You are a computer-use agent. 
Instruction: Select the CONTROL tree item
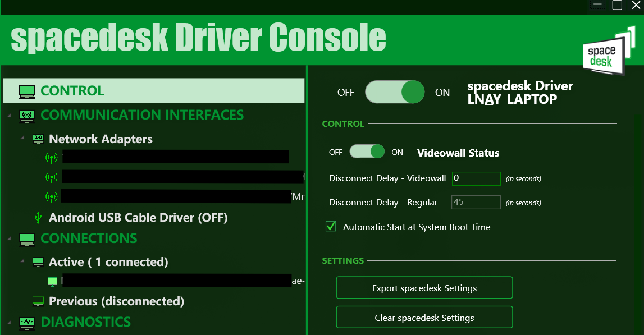154,90
